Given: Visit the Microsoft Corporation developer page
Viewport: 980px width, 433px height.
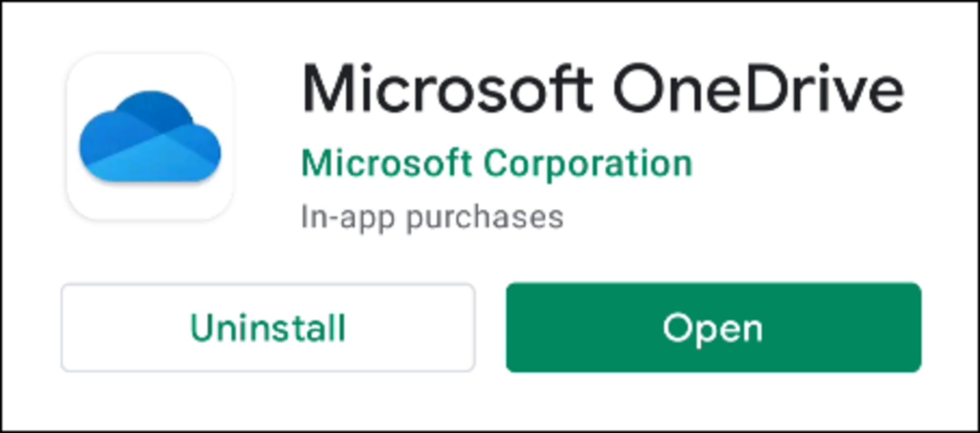Looking at the screenshot, I should 497,163.
